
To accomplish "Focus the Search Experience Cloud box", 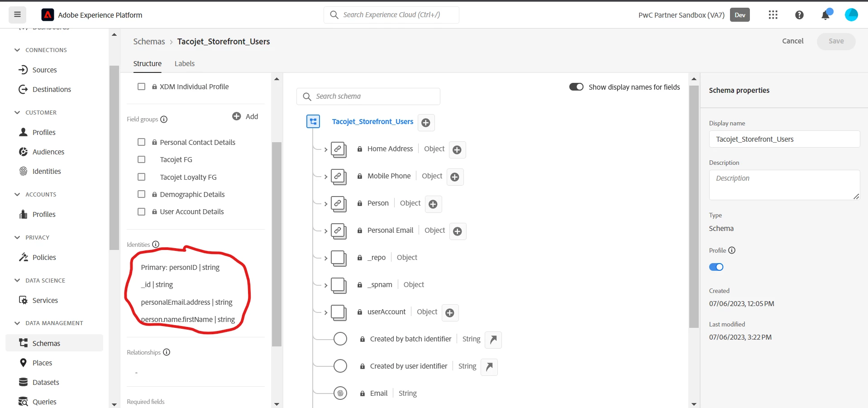I will pyautogui.click(x=391, y=15).
